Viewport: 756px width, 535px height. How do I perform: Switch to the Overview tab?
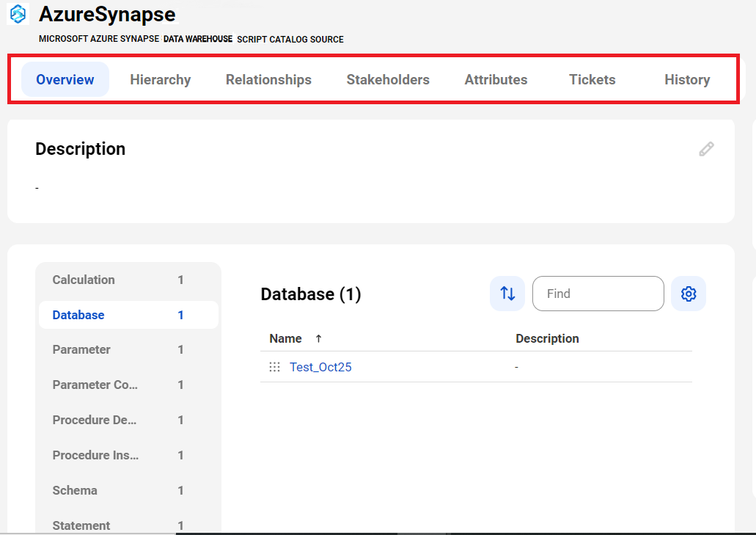[65, 79]
